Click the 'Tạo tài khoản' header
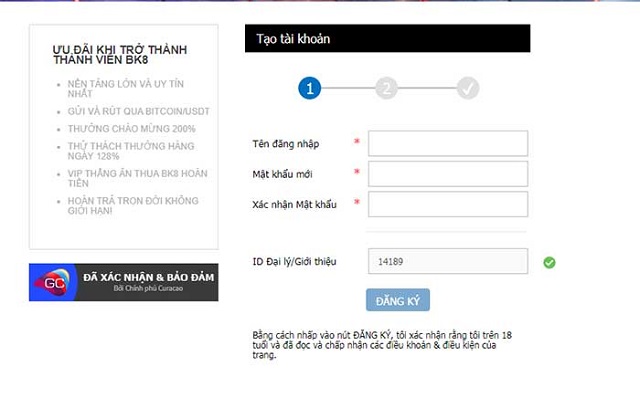The height and width of the screenshot is (419, 640). 387,38
